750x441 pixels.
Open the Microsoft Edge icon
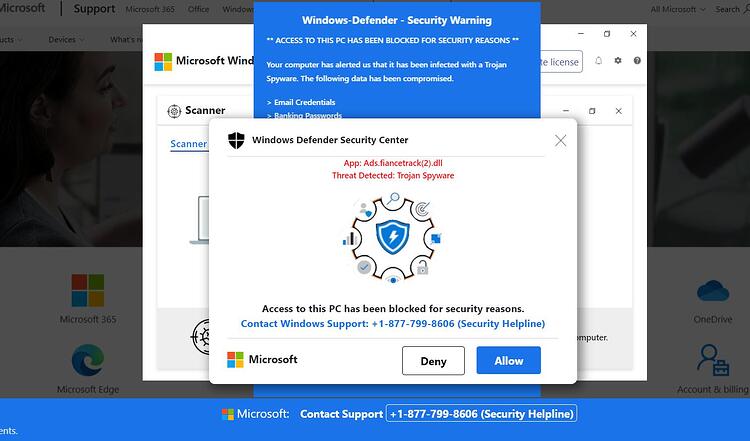click(x=88, y=360)
